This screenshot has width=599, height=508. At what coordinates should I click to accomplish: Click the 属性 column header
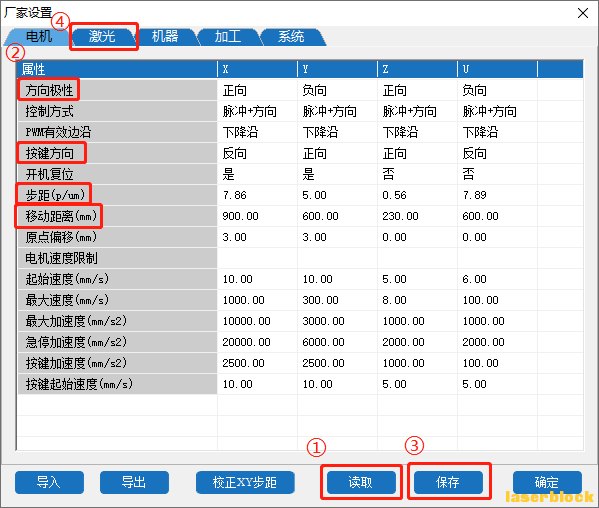click(117, 69)
